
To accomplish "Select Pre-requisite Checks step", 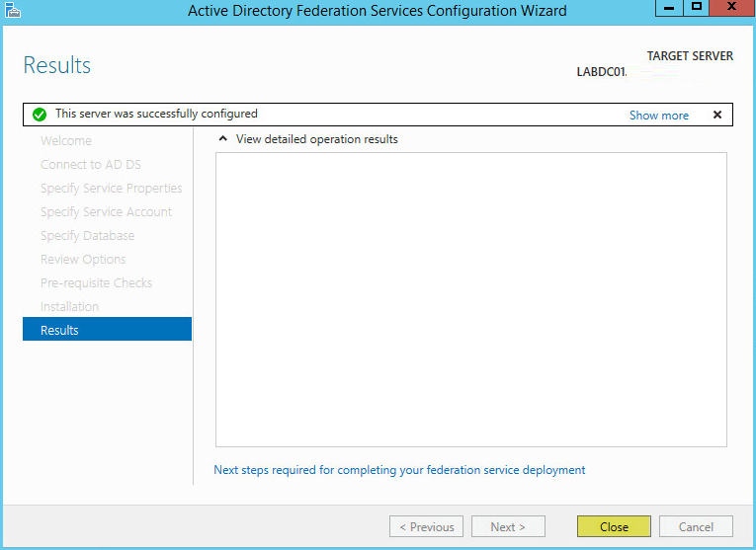I will coord(96,282).
